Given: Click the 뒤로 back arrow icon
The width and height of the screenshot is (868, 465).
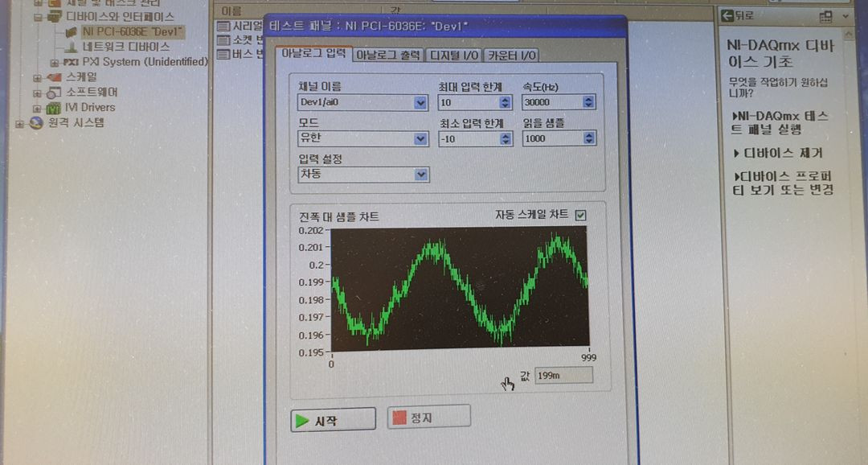Looking at the screenshot, I should tap(727, 16).
